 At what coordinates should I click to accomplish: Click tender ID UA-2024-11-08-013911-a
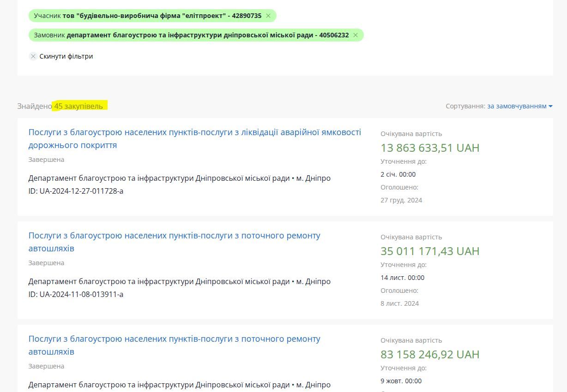(76, 294)
